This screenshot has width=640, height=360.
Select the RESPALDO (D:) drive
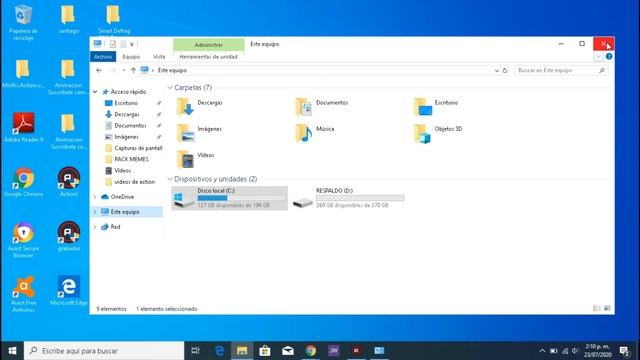[348, 198]
